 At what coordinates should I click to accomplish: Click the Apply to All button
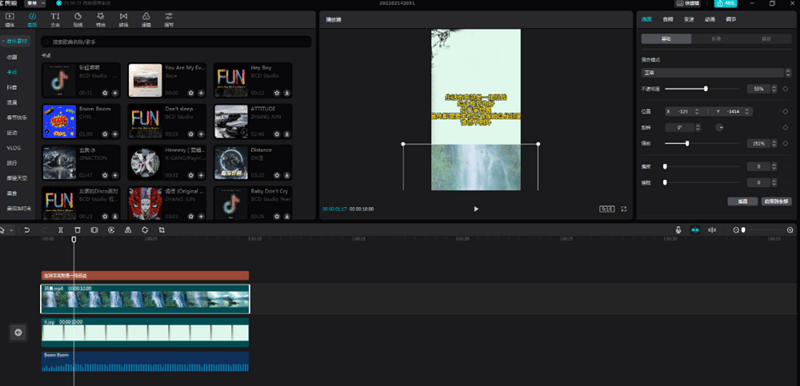(776, 201)
